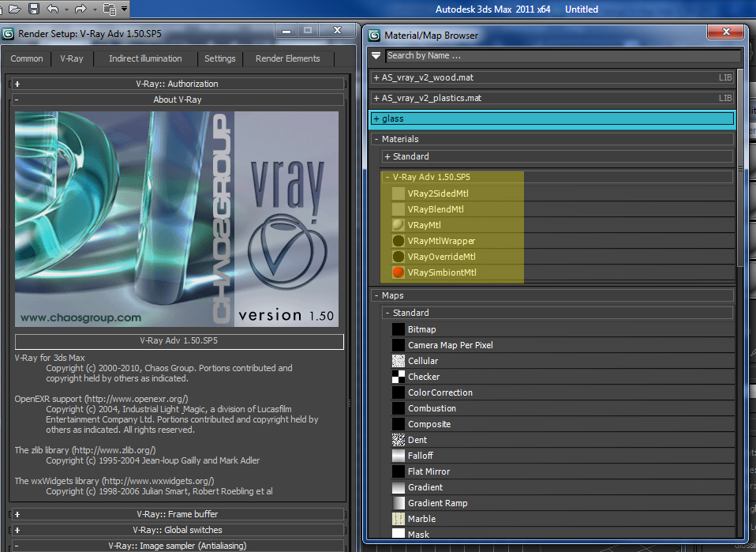The image size is (756, 552).
Task: Select the orange VRaySimbiontMtl icon
Action: (399, 272)
